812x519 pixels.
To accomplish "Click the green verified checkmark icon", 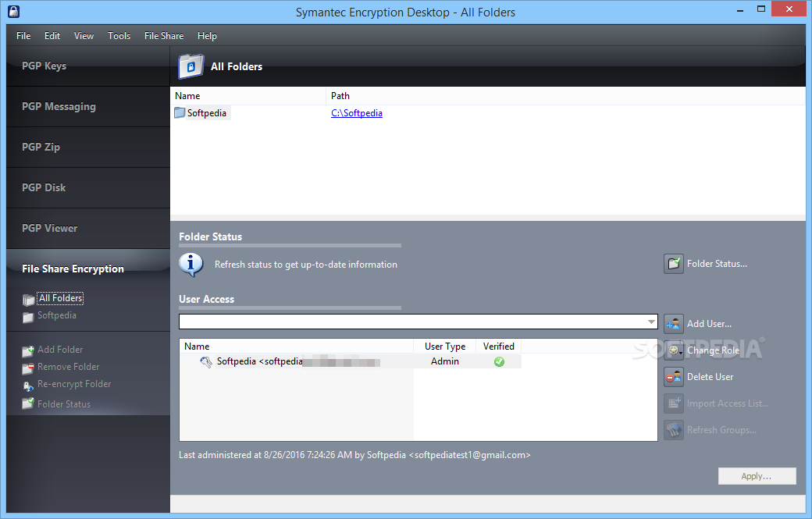I will [x=499, y=361].
